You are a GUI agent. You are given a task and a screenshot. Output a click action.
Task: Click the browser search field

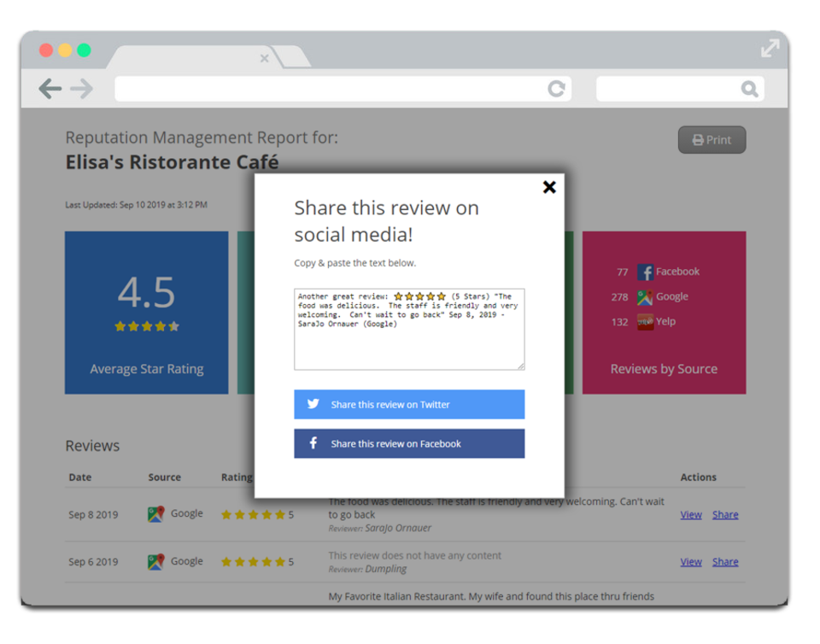click(x=680, y=88)
